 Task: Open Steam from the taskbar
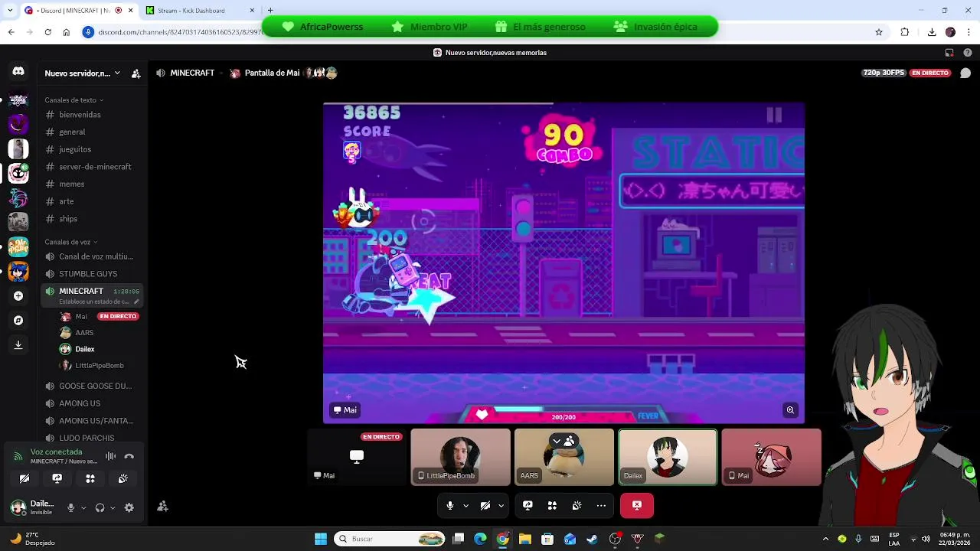coord(592,539)
